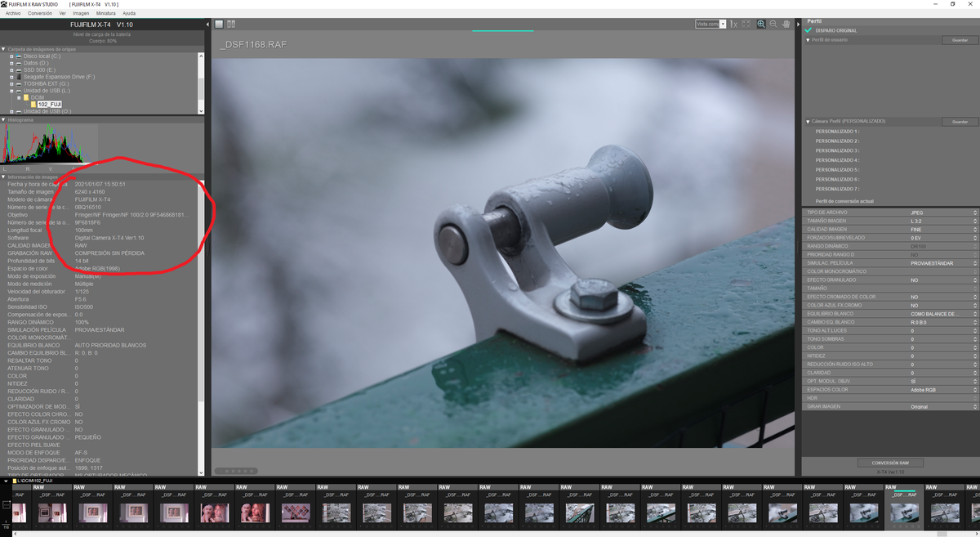Switch to side-by-side comparison view
980x537 pixels.
[231, 25]
